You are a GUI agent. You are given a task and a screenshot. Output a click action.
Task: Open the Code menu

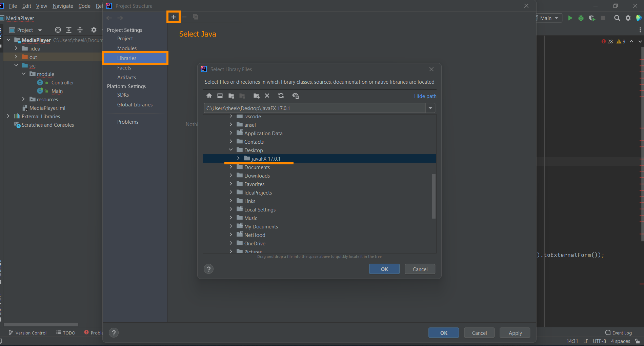(84, 6)
